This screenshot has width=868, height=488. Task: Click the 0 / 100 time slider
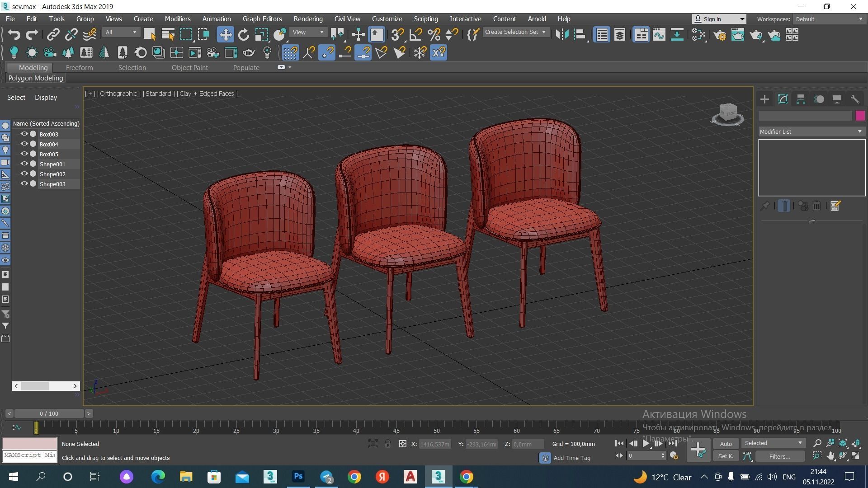point(49,413)
